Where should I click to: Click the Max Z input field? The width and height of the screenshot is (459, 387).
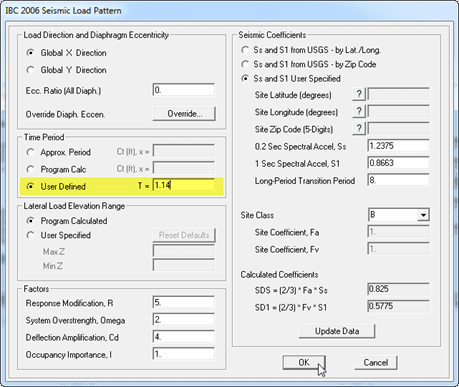(184, 251)
